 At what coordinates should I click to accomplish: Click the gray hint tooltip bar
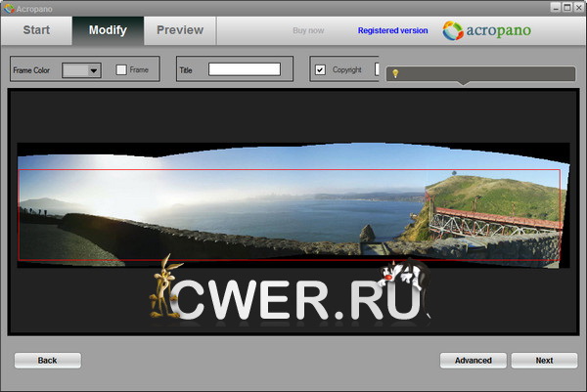click(x=484, y=74)
